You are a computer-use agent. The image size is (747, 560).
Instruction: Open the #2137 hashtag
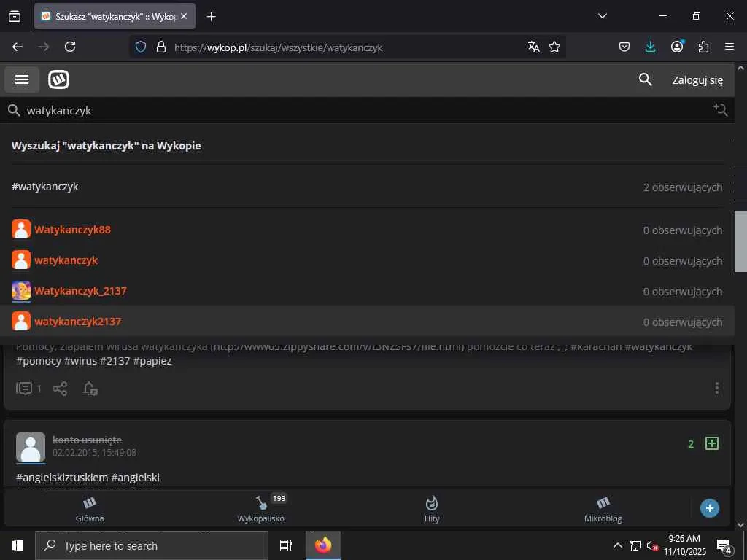coord(115,361)
